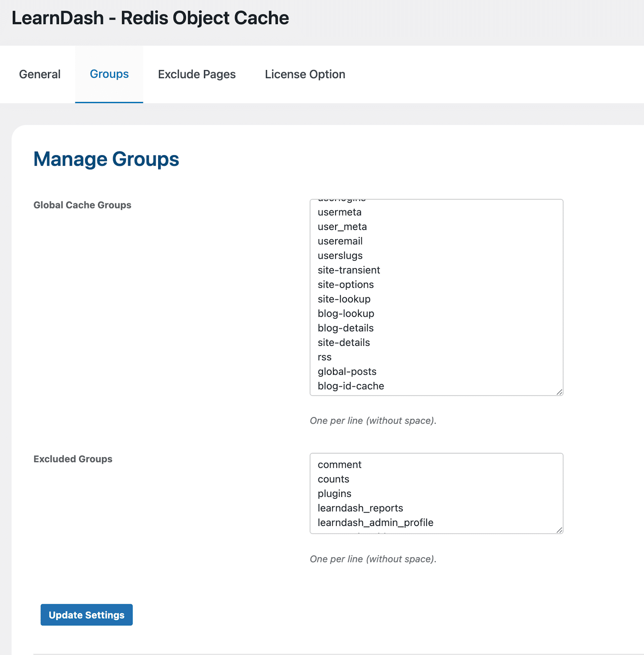Switch to Exclude Pages tab
Screen dimensions: 644x655
(x=197, y=74)
